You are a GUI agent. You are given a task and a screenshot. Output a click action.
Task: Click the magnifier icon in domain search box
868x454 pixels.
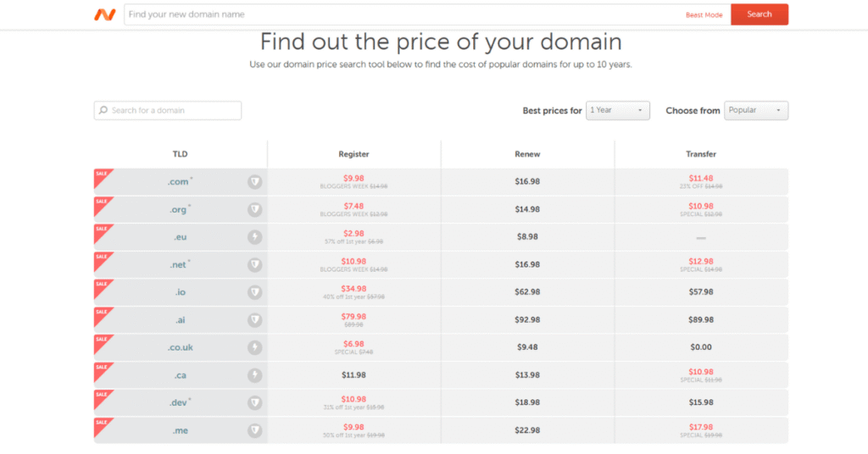point(103,111)
